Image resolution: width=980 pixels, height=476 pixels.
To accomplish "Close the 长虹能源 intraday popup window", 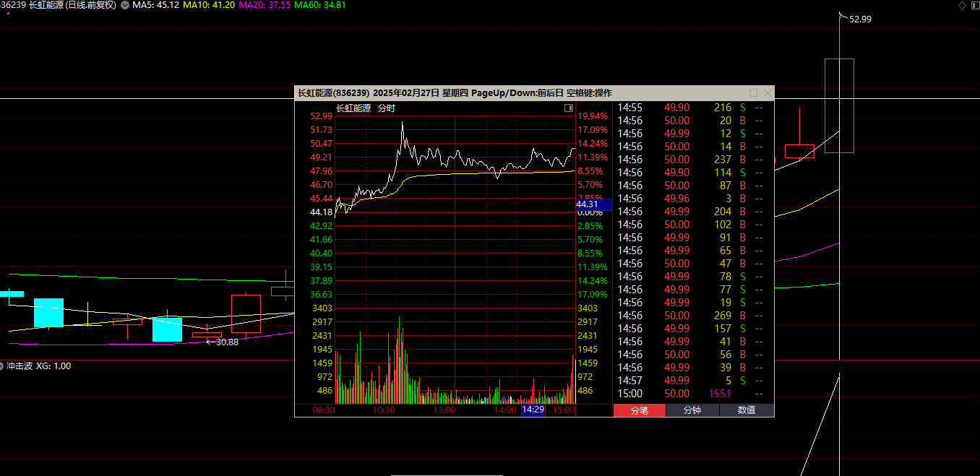I will pyautogui.click(x=767, y=93).
